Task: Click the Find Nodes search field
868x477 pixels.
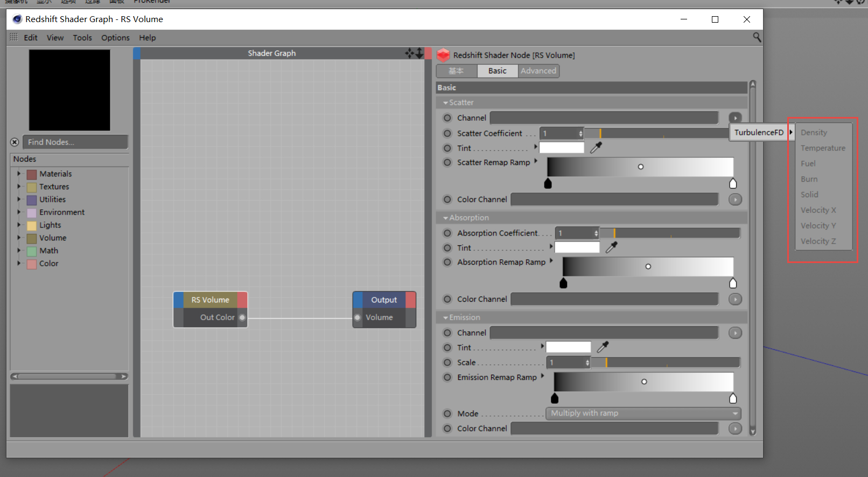Action: (75, 142)
